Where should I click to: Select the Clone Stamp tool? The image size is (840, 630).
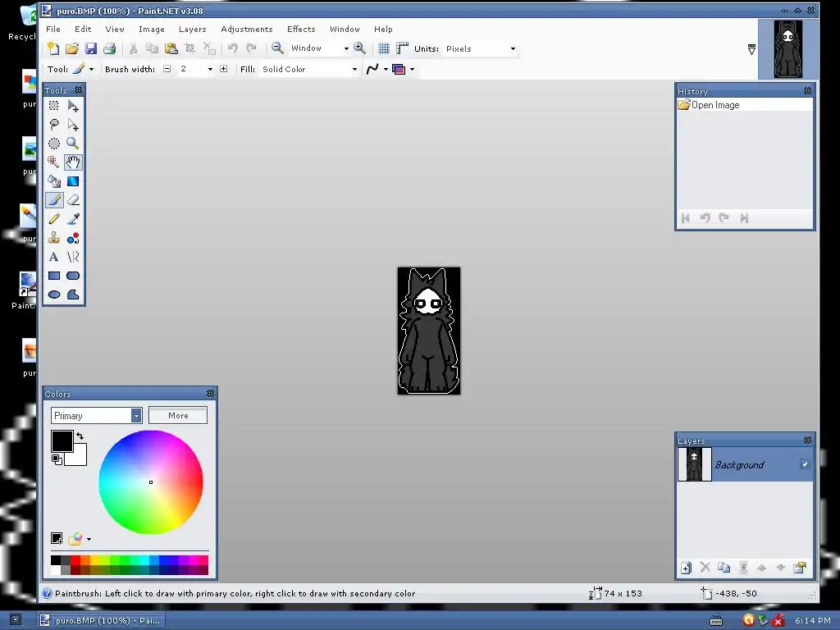click(54, 238)
